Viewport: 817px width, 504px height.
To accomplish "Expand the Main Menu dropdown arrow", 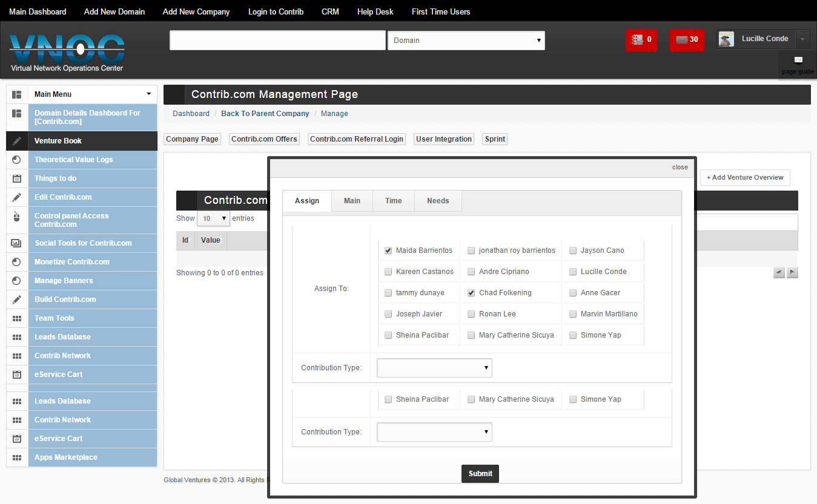I will (149, 94).
